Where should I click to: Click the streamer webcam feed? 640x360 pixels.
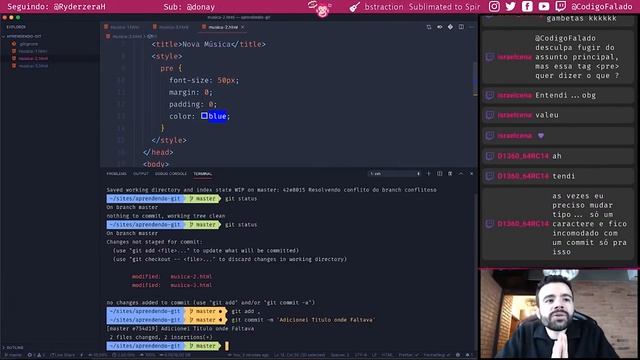point(558,314)
